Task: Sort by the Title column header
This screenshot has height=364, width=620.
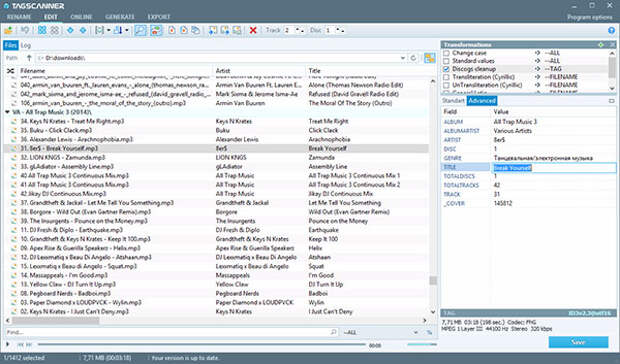Action: point(368,71)
